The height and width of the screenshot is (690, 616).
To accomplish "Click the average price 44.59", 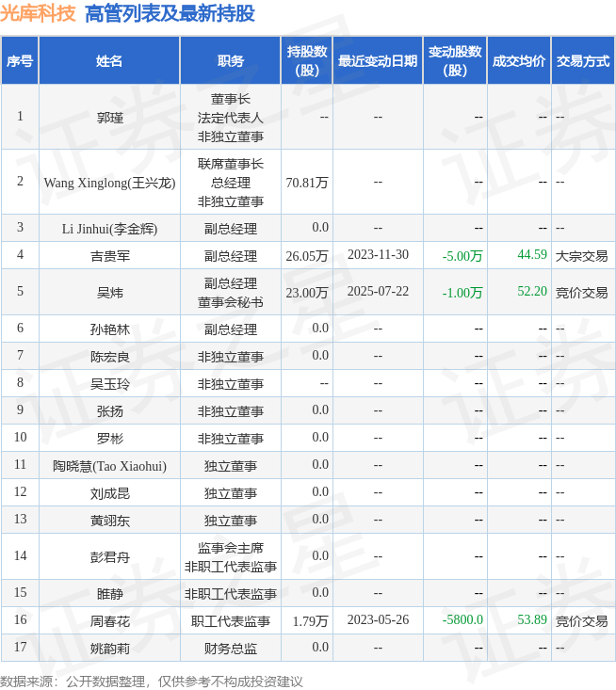I will pos(532,254).
